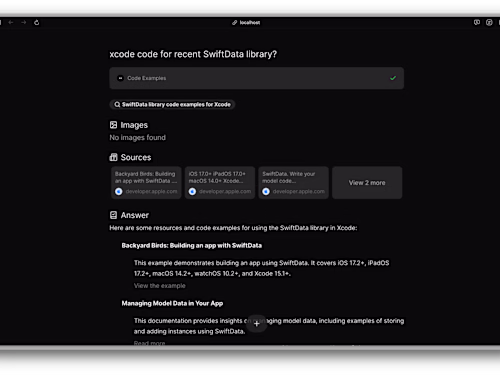Click the Backyard Birds: Building an app heading

192,245
